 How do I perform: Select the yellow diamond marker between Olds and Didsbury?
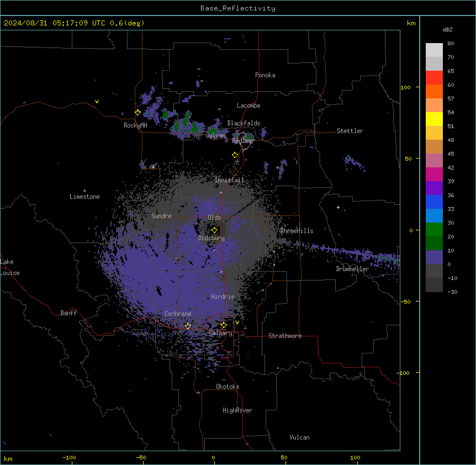(x=214, y=230)
